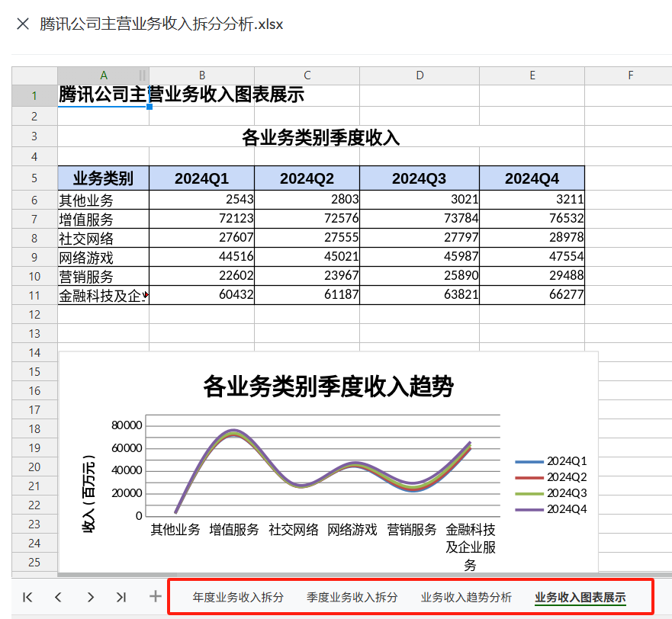
Task: Select column F header
Action: (629, 75)
